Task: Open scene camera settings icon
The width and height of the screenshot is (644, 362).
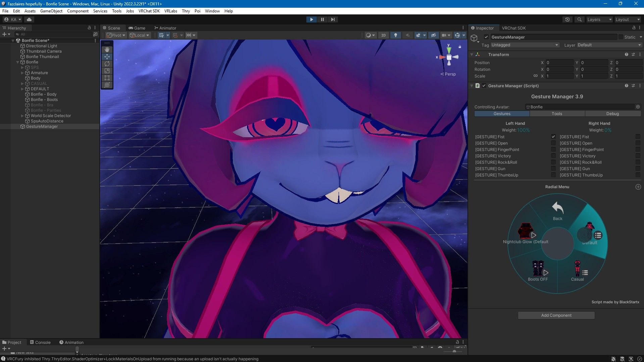Action: [x=444, y=35]
